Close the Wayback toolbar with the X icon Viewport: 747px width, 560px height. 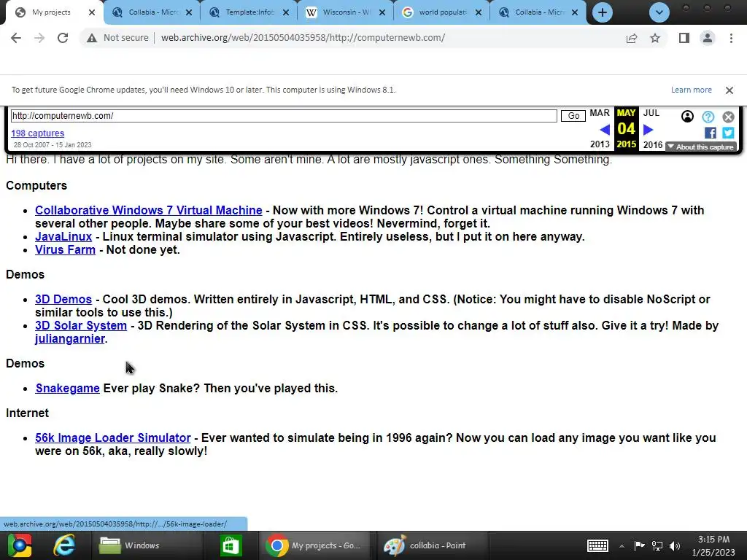pos(728,117)
